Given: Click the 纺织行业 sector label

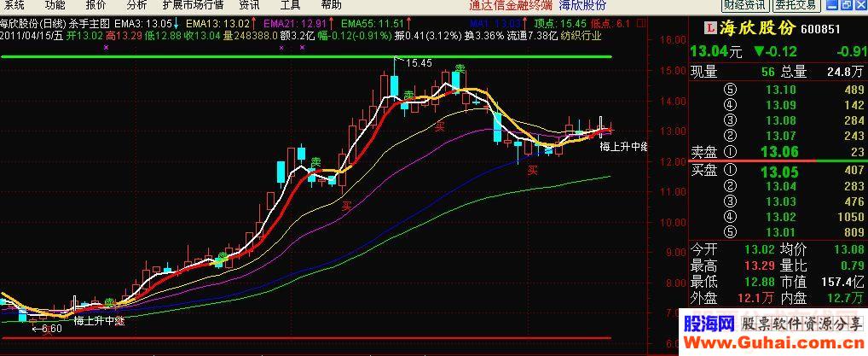Looking at the screenshot, I should tap(582, 36).
